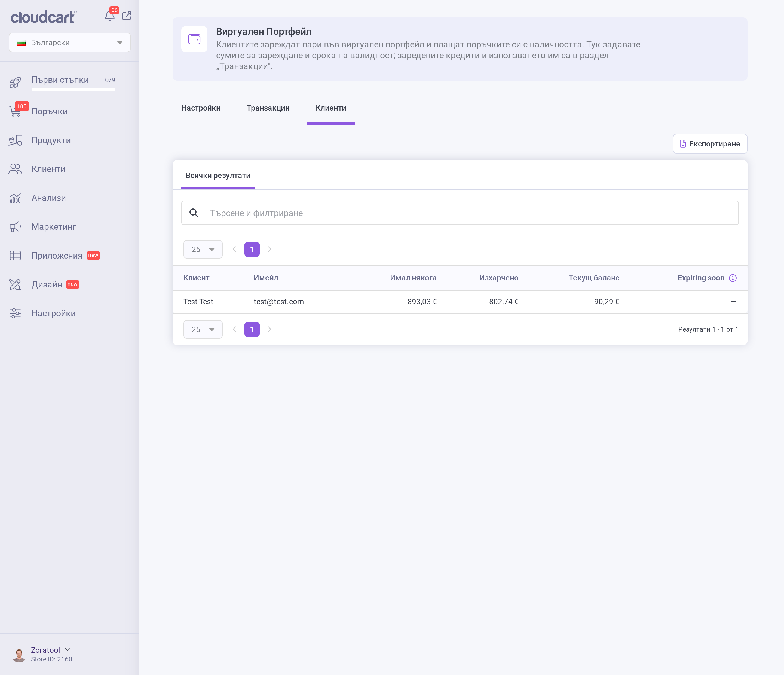The height and width of the screenshot is (675, 784).
Task: Click the Клиенти people icon
Action: tap(15, 169)
